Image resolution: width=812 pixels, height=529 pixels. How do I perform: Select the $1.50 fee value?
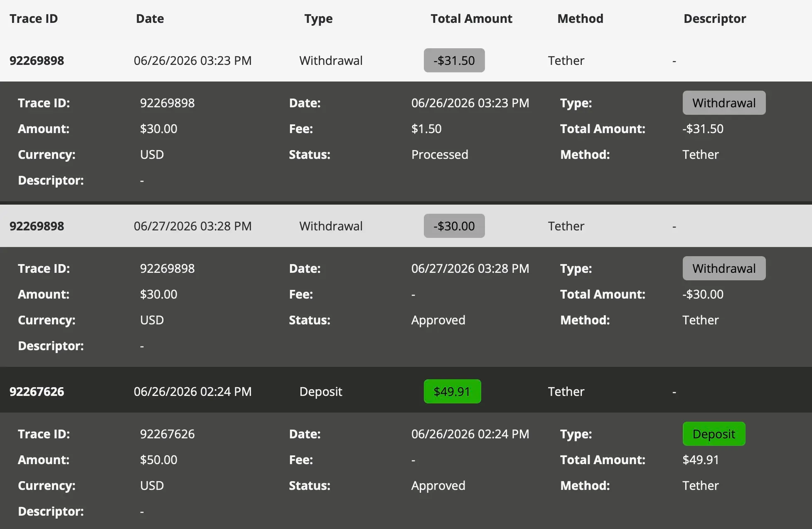tap(426, 129)
